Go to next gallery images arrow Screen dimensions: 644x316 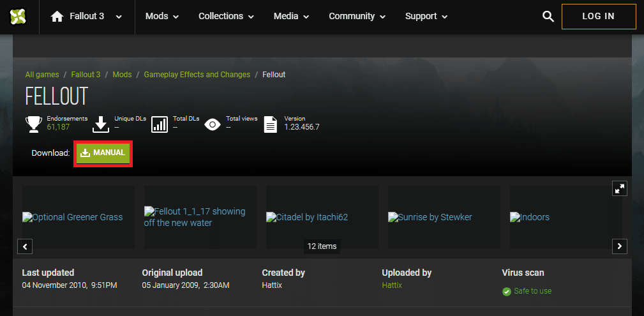tap(619, 246)
